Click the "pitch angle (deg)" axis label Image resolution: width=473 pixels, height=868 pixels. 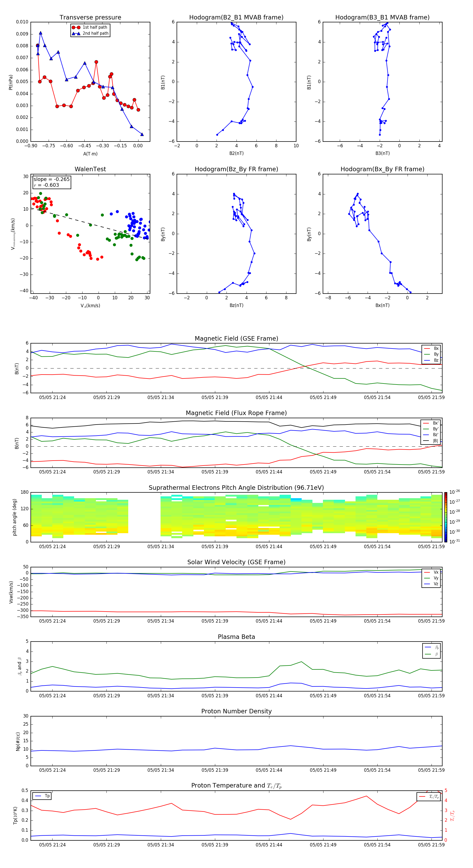[14, 517]
